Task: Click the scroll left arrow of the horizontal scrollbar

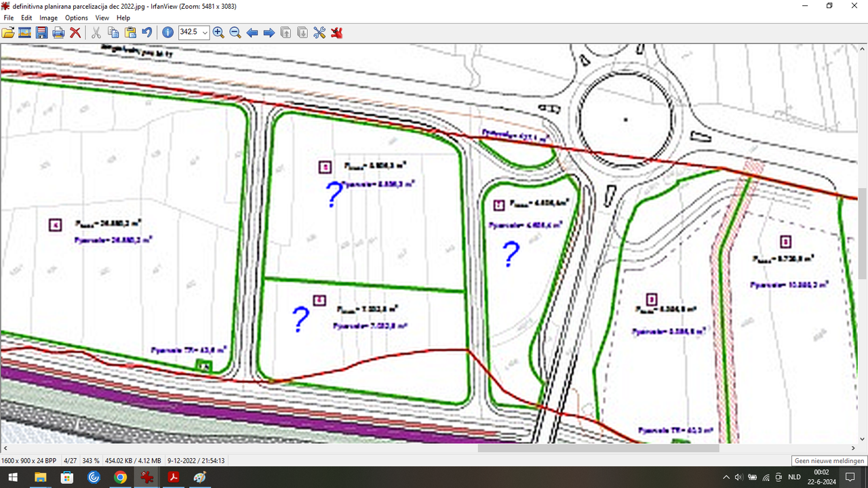Action: tap(5, 448)
